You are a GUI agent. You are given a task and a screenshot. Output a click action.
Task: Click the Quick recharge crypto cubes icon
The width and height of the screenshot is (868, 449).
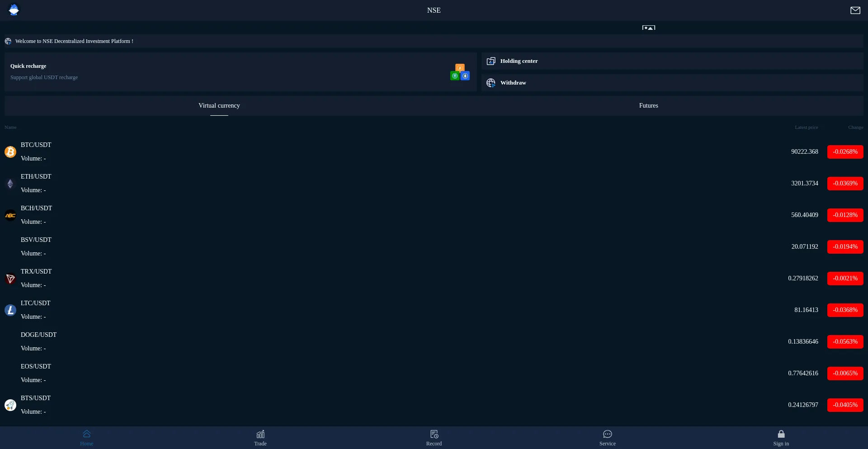[x=460, y=72]
